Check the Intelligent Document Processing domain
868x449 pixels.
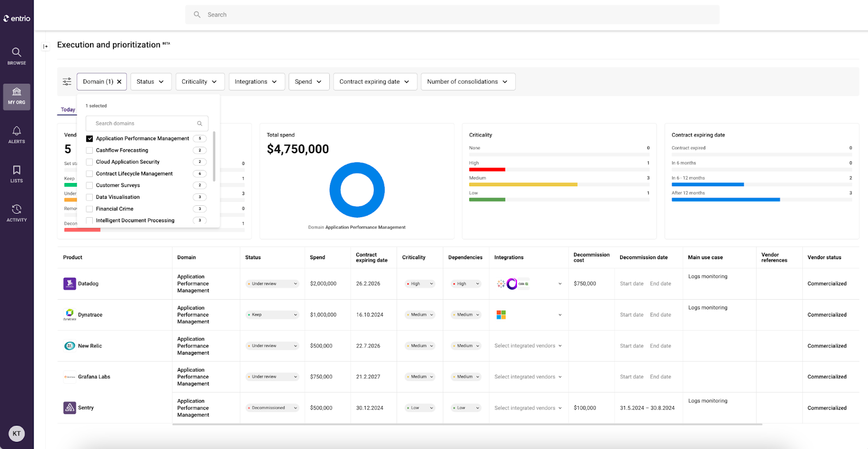tap(90, 220)
